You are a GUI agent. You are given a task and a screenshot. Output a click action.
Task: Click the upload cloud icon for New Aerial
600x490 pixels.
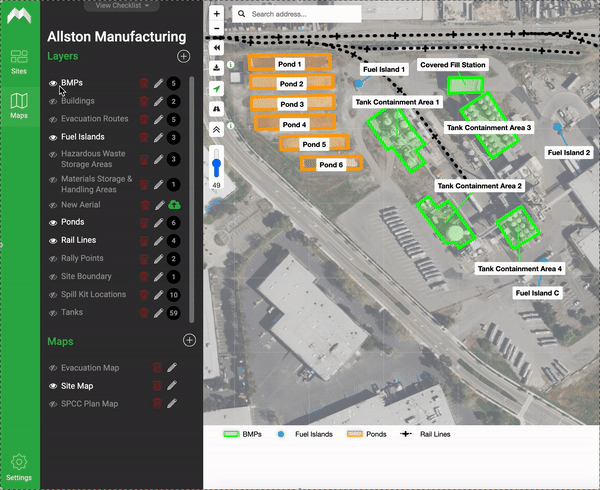pos(173,205)
